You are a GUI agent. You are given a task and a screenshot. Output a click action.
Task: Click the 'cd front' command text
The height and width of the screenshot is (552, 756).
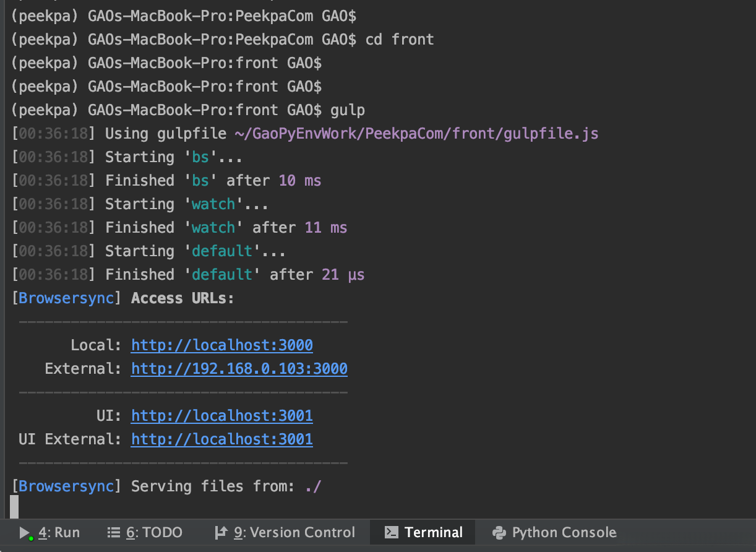tap(400, 40)
